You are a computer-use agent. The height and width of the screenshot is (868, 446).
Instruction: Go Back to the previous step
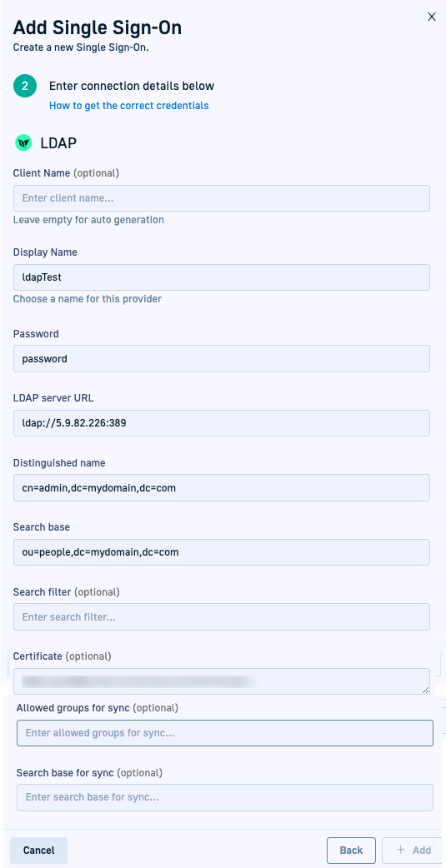(x=351, y=851)
